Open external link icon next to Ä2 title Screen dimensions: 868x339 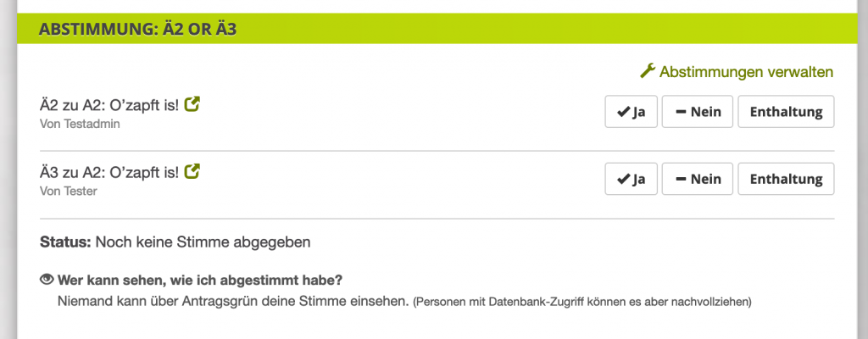(x=192, y=103)
